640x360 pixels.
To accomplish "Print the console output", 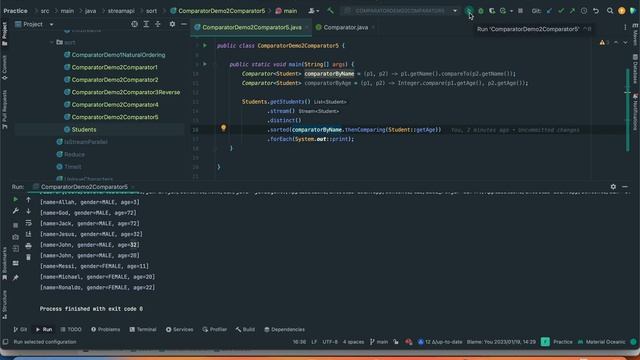I will (x=28, y=246).
